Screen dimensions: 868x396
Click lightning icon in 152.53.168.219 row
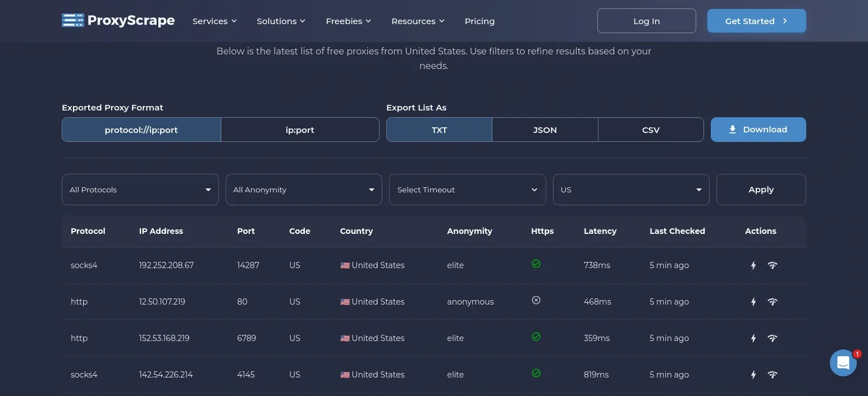(x=753, y=338)
